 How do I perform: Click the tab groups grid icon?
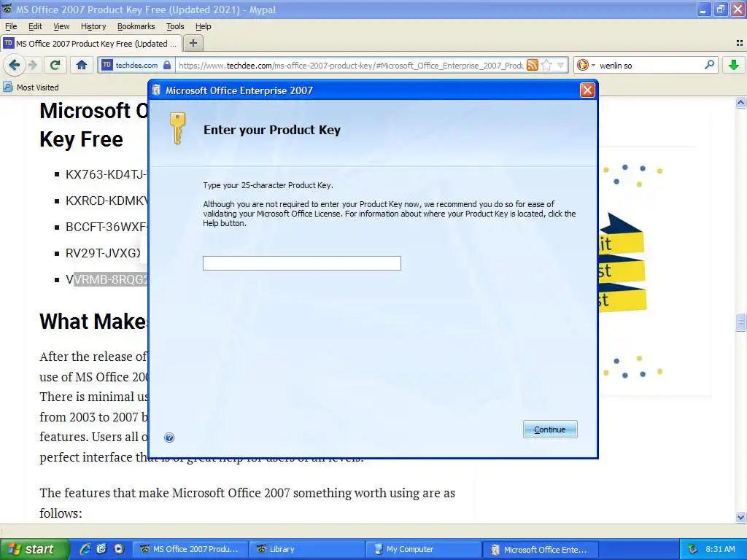(x=740, y=43)
